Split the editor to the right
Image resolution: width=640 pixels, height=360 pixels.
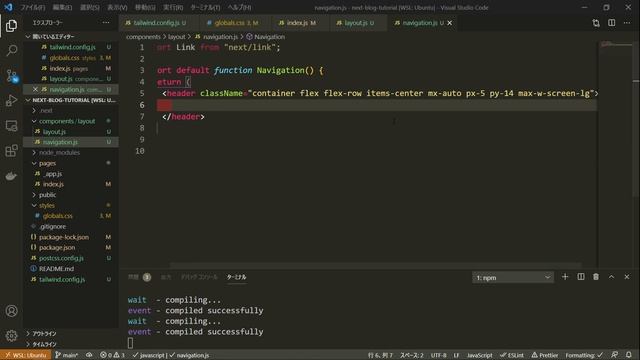click(611, 23)
